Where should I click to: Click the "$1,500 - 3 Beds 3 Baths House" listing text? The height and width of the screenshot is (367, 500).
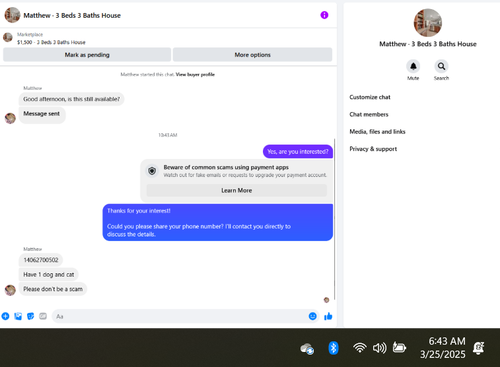(51, 42)
